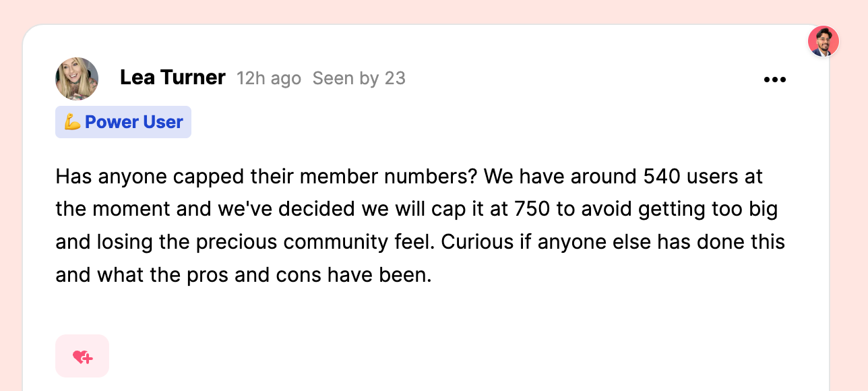The image size is (868, 391).
Task: Click the flexed bicep emoji in the badge
Action: point(73,122)
